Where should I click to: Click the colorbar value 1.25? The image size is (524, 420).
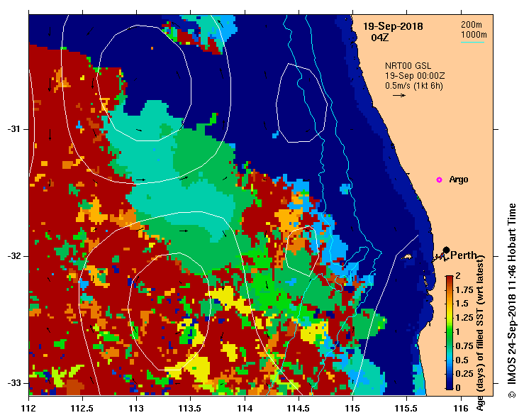[464, 318]
